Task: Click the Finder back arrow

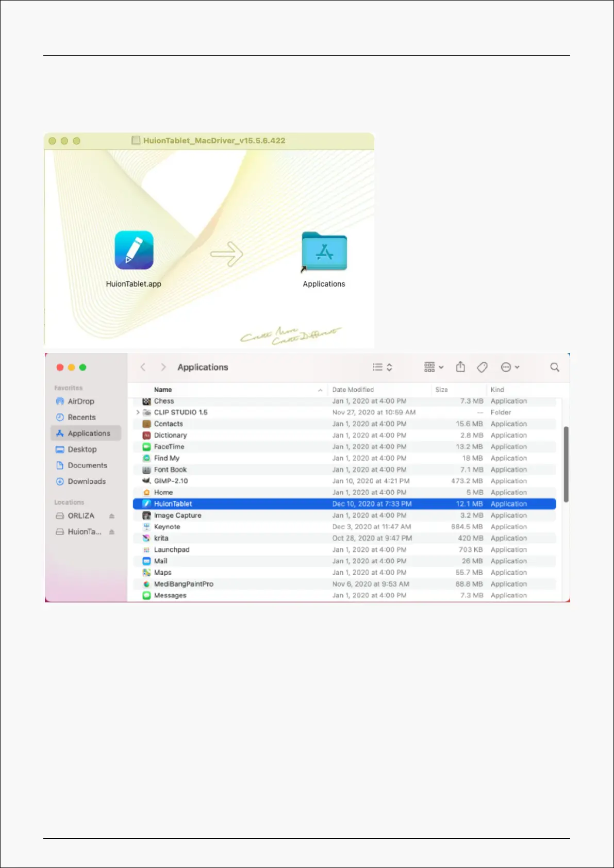Action: (143, 367)
